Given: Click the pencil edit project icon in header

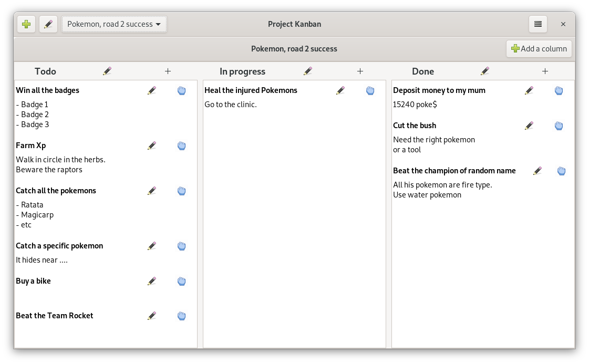Looking at the screenshot, I should tap(48, 24).
